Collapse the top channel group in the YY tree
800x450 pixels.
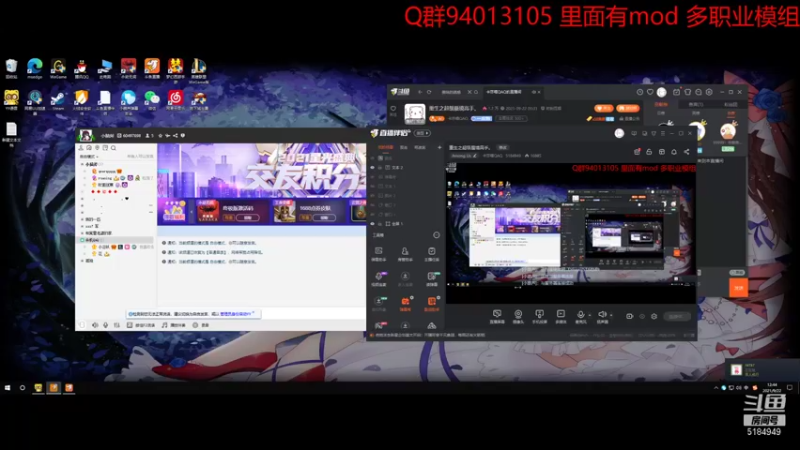[x=82, y=164]
